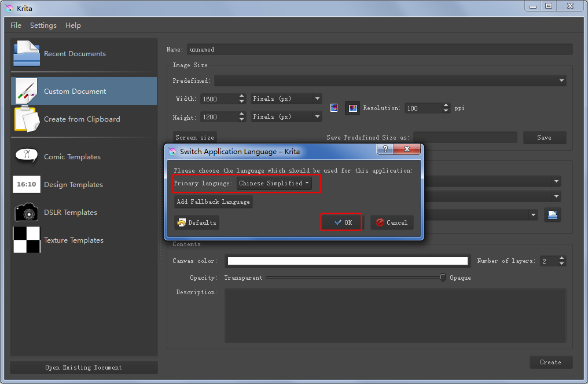Viewport: 588px width, 384px height.
Task: Open DSLR Templates section
Action: [84, 212]
